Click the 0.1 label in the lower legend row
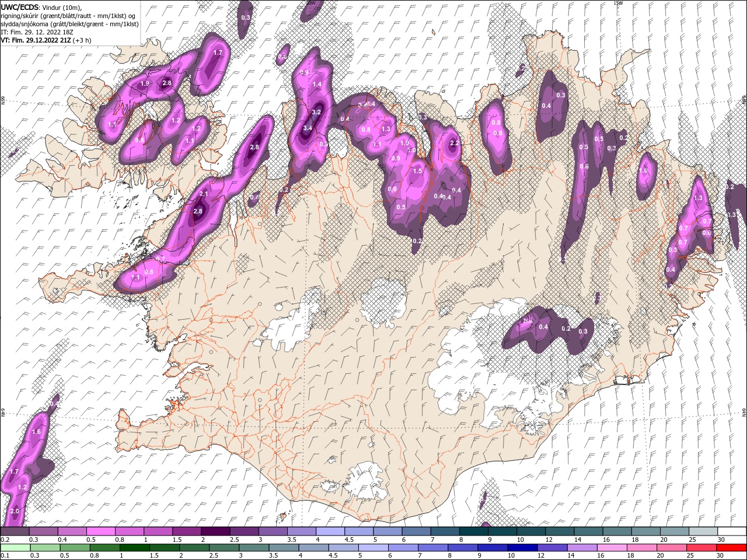Screen dimensions: 747x560 coord(4,556)
